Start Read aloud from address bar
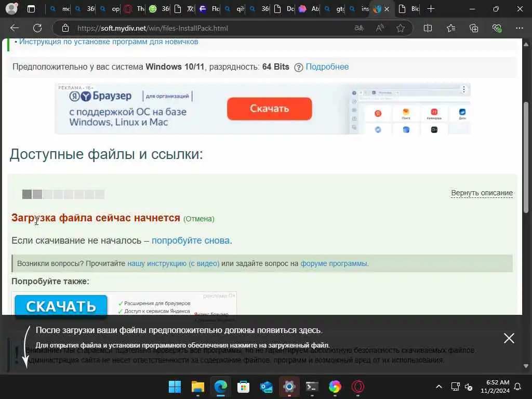Viewport: 532px width, 399px height. [380, 28]
